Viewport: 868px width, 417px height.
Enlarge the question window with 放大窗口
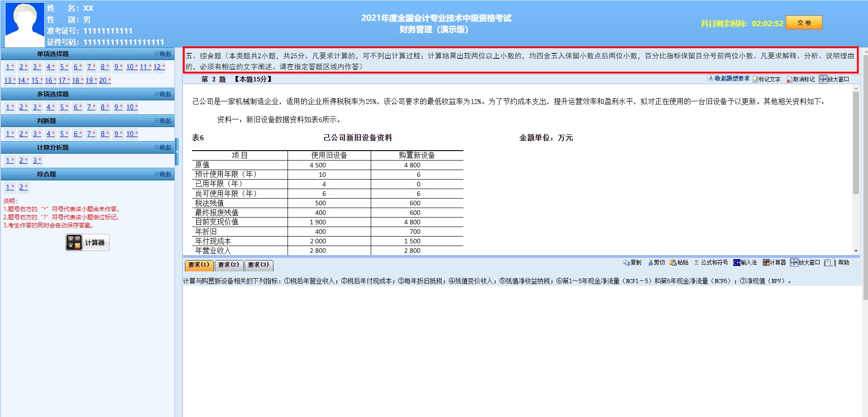tap(834, 79)
